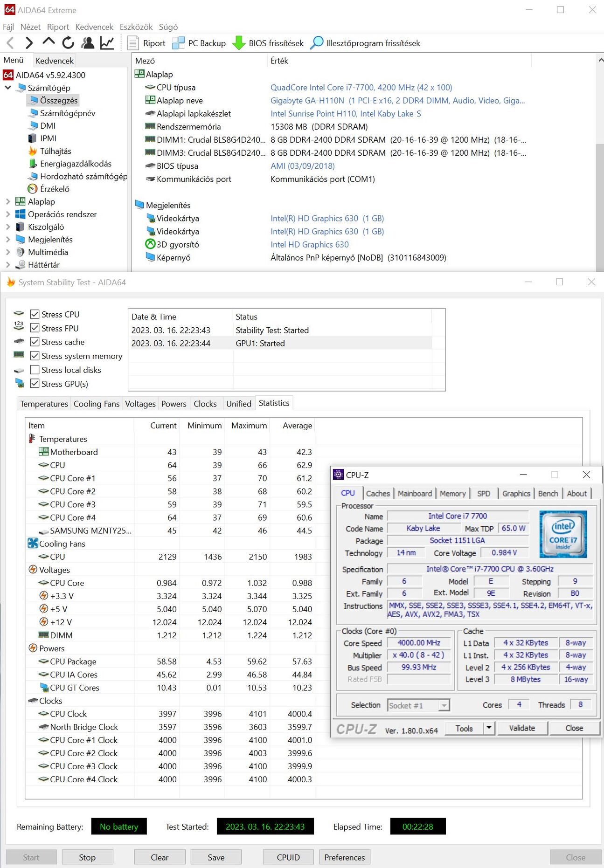604x868 pixels.
Task: Click the Save button in stability test
Action: [x=216, y=857]
